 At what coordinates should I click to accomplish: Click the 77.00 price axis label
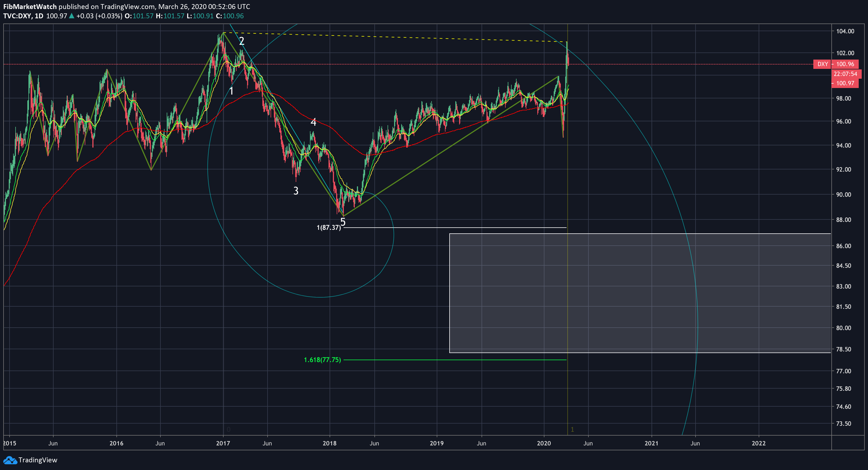844,371
